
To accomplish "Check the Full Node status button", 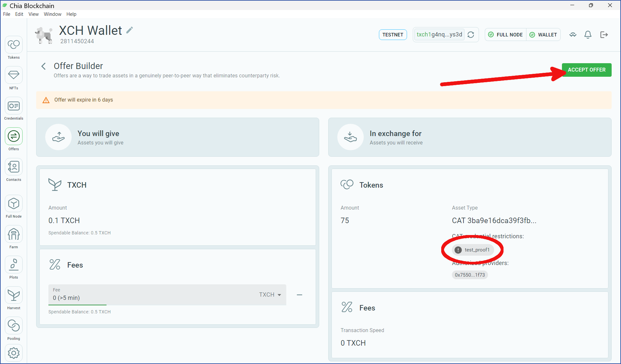I will coord(505,35).
